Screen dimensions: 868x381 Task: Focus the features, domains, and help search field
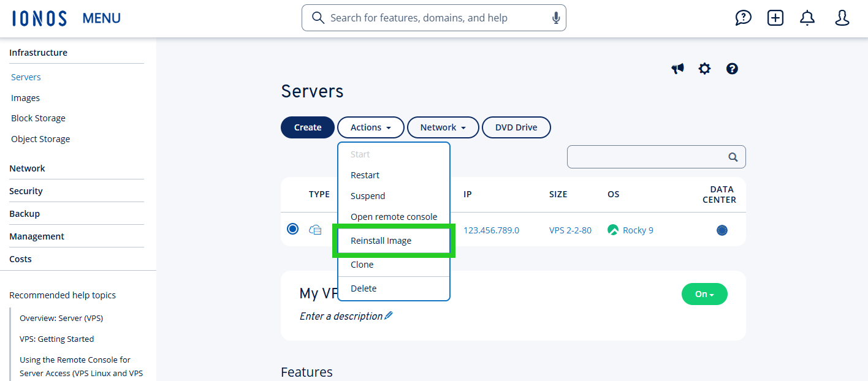pyautogui.click(x=434, y=18)
